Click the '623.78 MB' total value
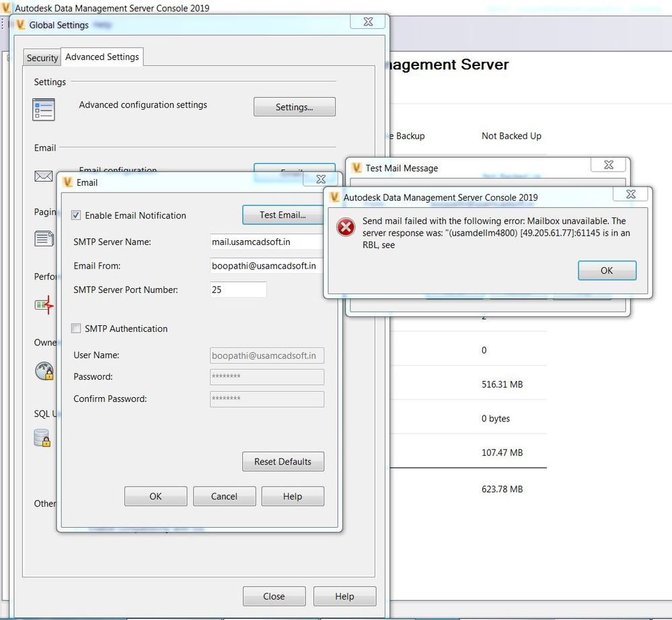This screenshot has width=672, height=620. point(502,489)
